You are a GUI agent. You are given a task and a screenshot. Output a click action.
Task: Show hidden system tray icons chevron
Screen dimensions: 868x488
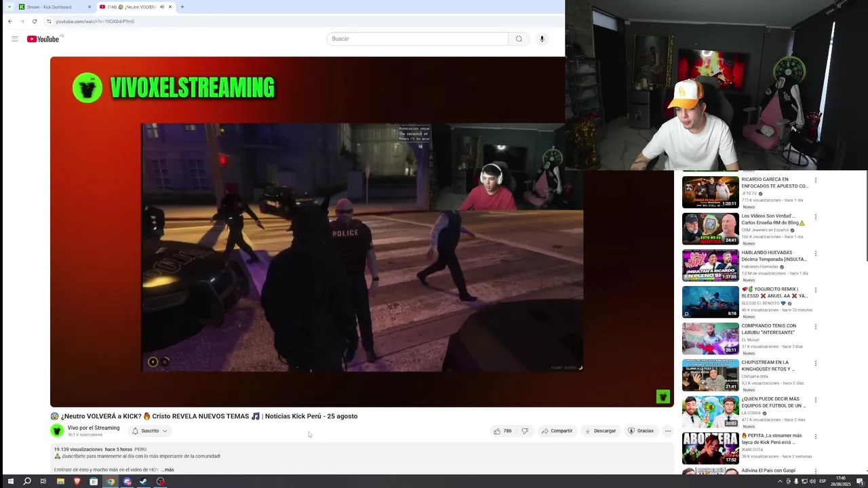[780, 481]
